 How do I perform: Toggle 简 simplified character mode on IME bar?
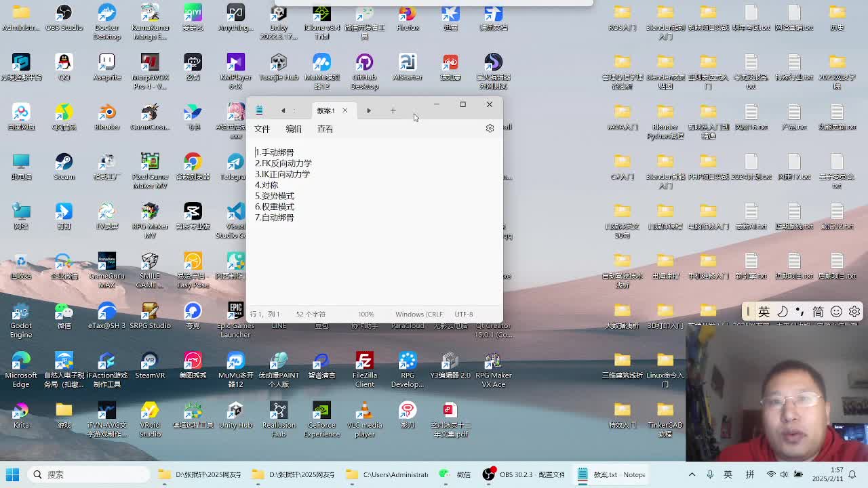tap(818, 312)
